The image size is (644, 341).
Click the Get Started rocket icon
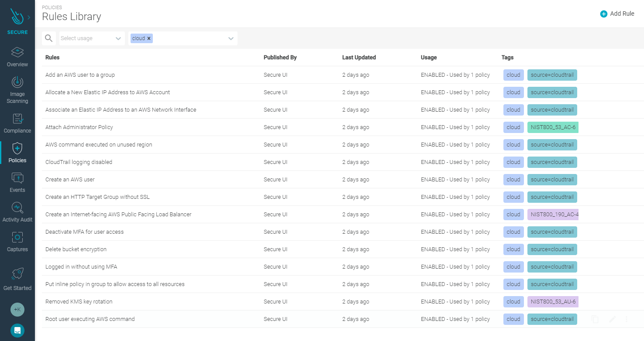coord(17,274)
